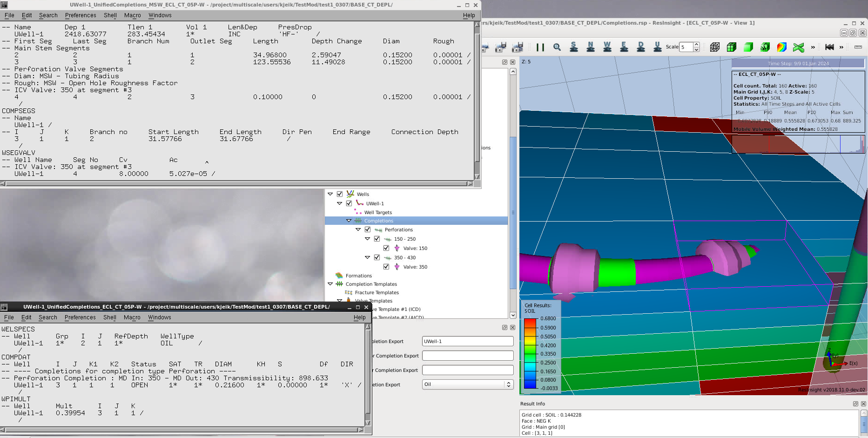
Task: Click the purple valve icon beside Valve: 150
Action: click(397, 248)
